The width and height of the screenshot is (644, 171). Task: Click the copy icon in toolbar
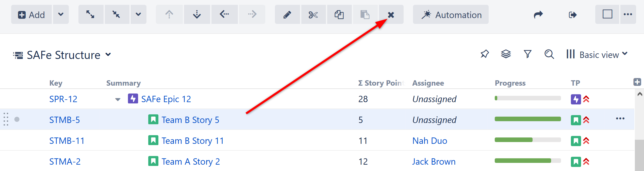coord(339,14)
